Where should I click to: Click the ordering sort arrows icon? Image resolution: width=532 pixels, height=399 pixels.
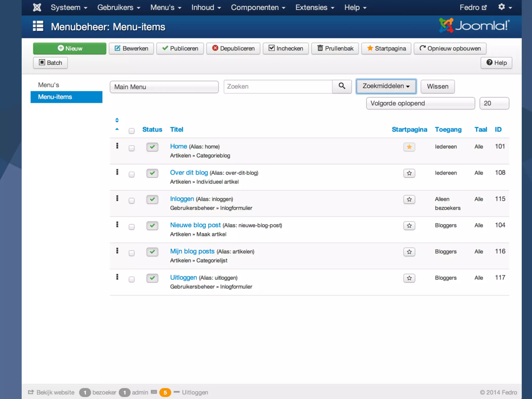point(117,120)
